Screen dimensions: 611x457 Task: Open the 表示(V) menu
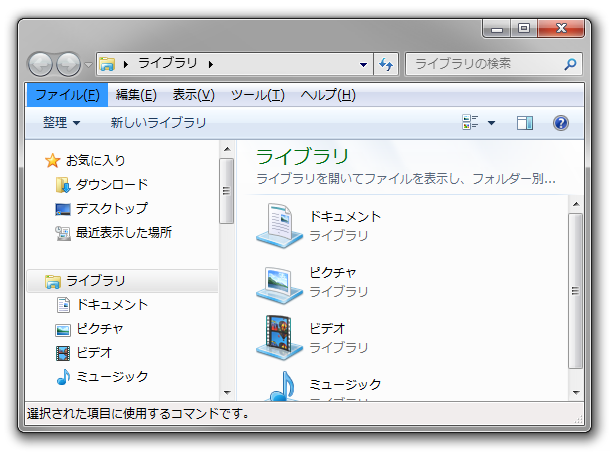[x=194, y=95]
